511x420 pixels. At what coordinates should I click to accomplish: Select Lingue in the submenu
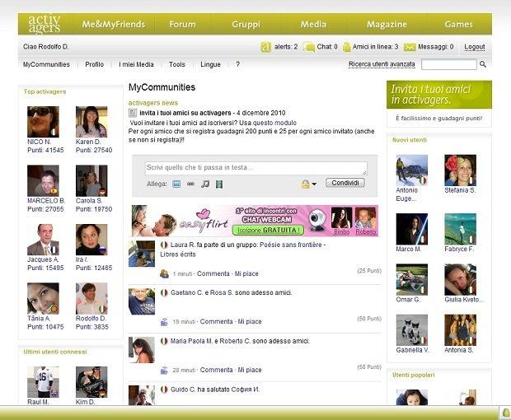pyautogui.click(x=210, y=64)
